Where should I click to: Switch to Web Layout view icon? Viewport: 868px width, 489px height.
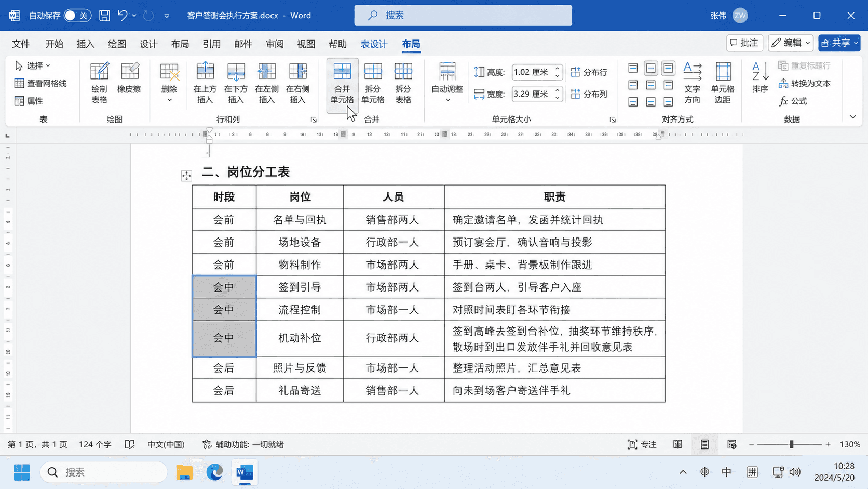[731, 444]
